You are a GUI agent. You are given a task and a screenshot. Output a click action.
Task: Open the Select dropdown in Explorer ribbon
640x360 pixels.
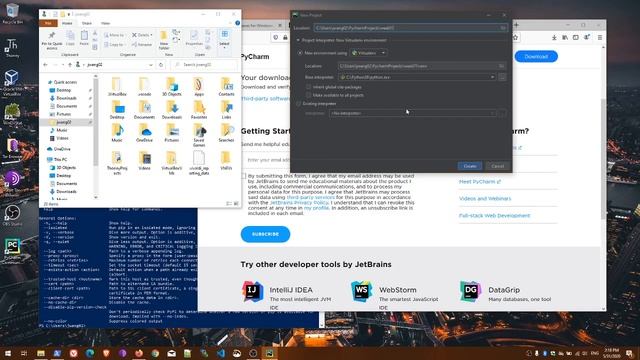(224, 40)
